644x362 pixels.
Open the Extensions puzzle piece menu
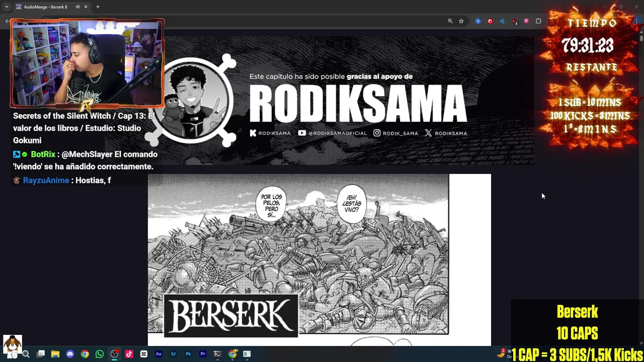tap(538, 21)
